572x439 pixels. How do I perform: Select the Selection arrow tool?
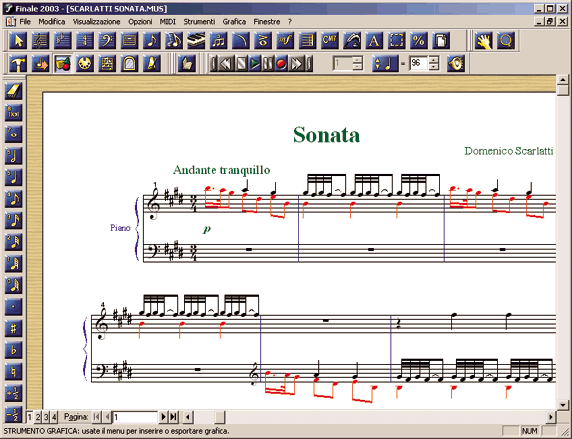coord(18,41)
